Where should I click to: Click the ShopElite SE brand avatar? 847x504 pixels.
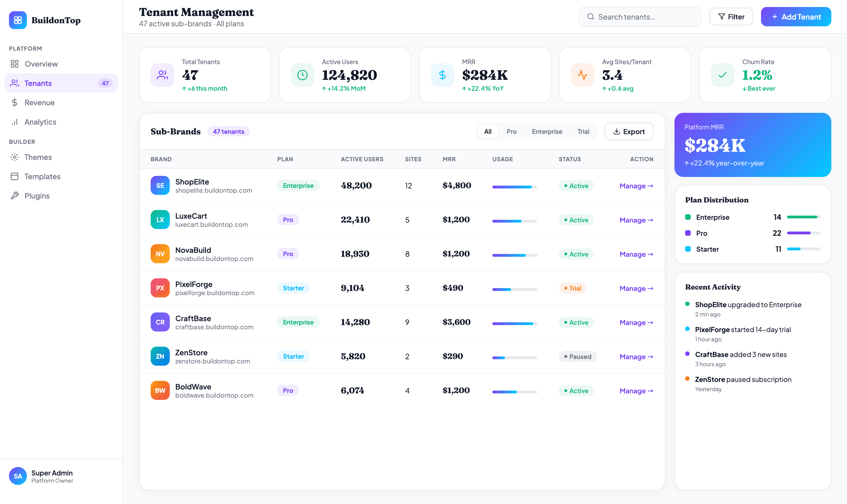pyautogui.click(x=160, y=185)
